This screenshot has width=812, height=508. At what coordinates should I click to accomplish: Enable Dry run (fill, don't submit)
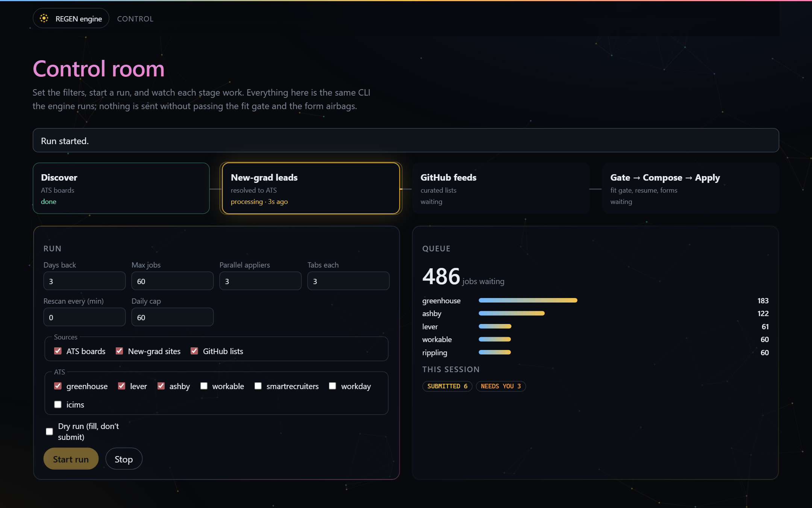pos(49,431)
